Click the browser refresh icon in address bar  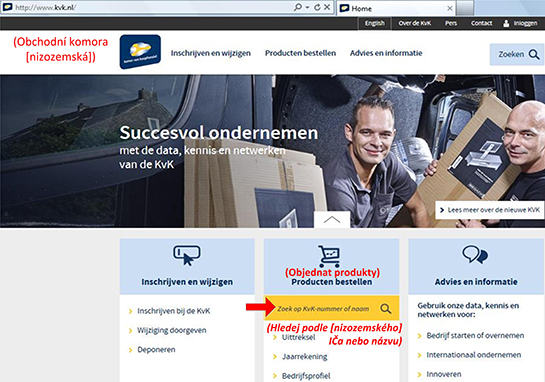click(317, 7)
